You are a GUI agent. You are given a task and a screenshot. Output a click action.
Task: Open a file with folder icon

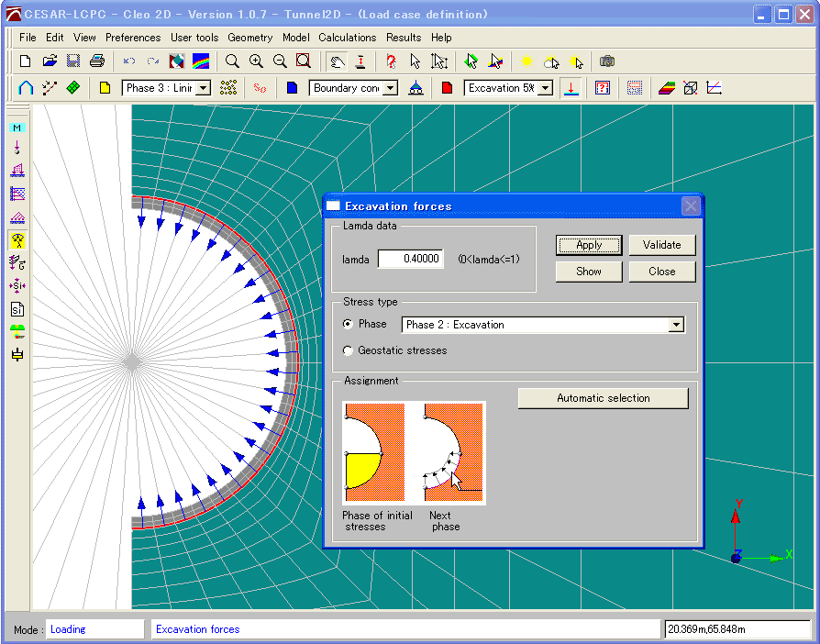pyautogui.click(x=50, y=61)
